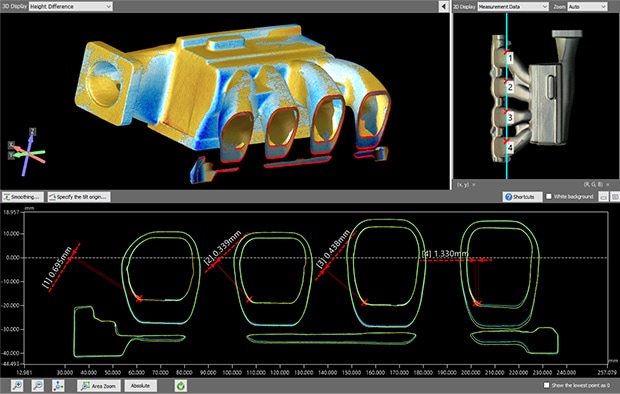Image resolution: width=620 pixels, height=394 pixels.
Task: Switch to the split-pane layout icon
Action: click(615, 197)
